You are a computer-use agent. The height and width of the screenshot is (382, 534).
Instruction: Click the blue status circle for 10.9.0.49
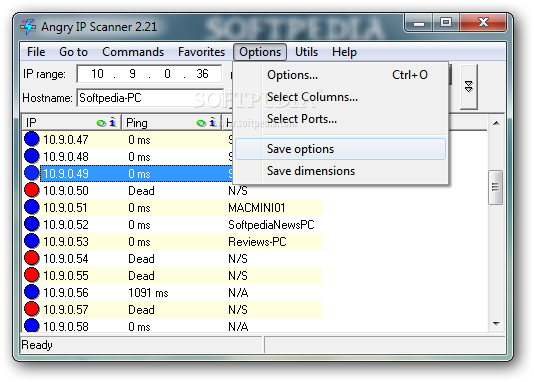coord(32,173)
